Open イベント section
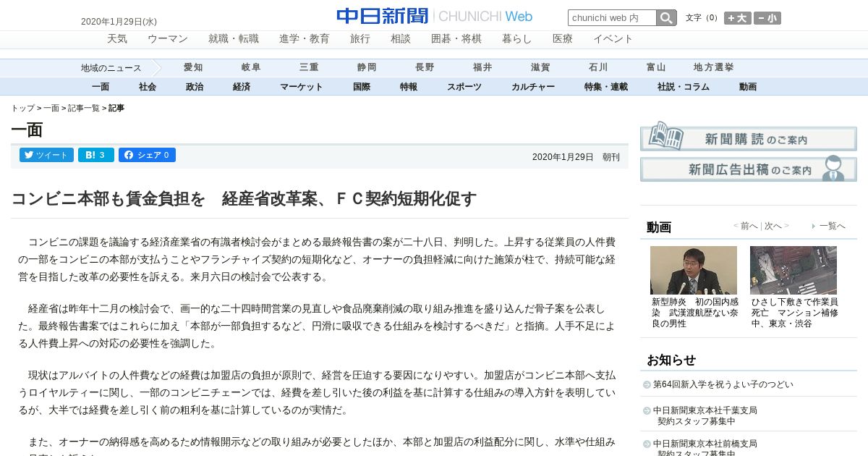868x456 pixels. [613, 39]
